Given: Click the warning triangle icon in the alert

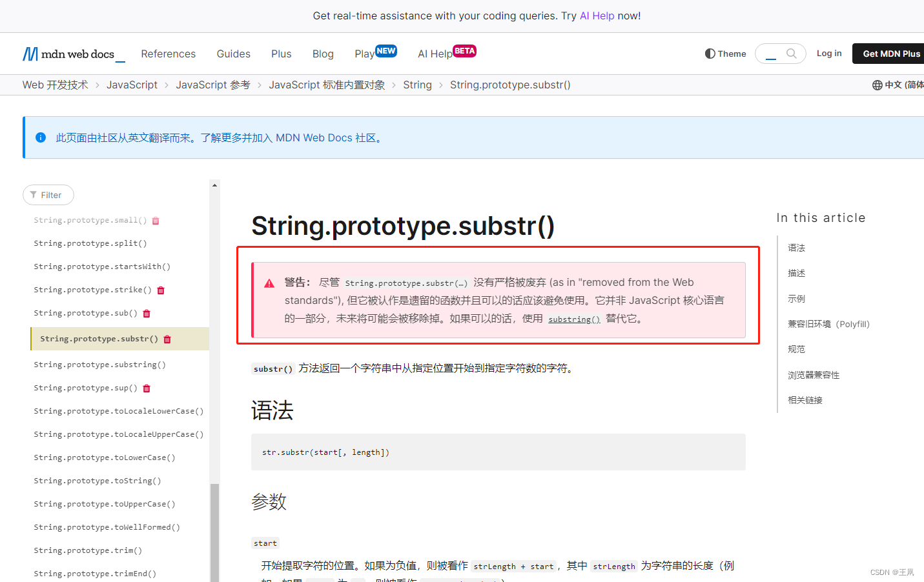Looking at the screenshot, I should click(269, 283).
